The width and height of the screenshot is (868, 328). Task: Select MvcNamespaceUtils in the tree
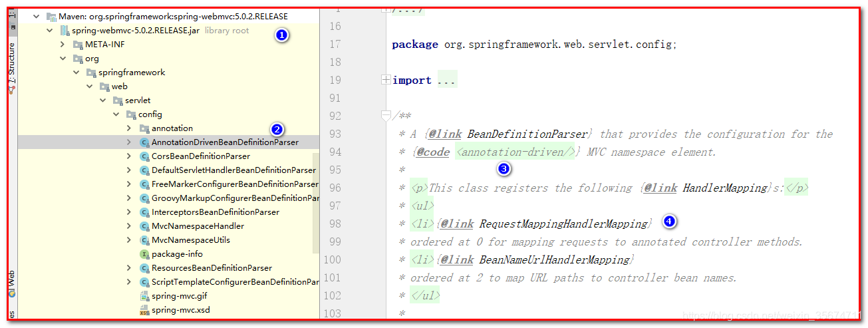(191, 240)
